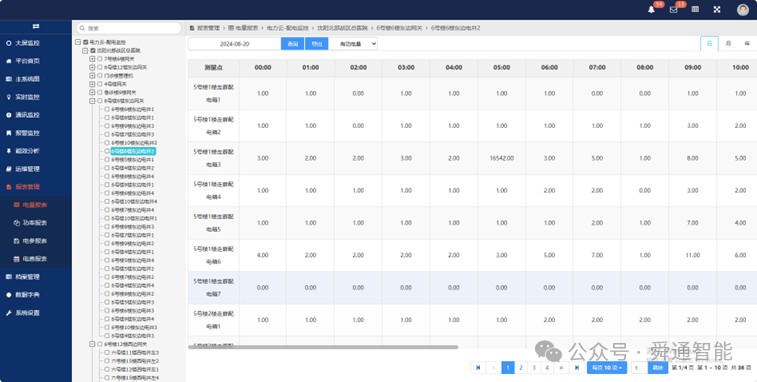Check the 6号楼12楼东边网关 checkbox
The height and width of the screenshot is (382, 757).
pyautogui.click(x=100, y=67)
